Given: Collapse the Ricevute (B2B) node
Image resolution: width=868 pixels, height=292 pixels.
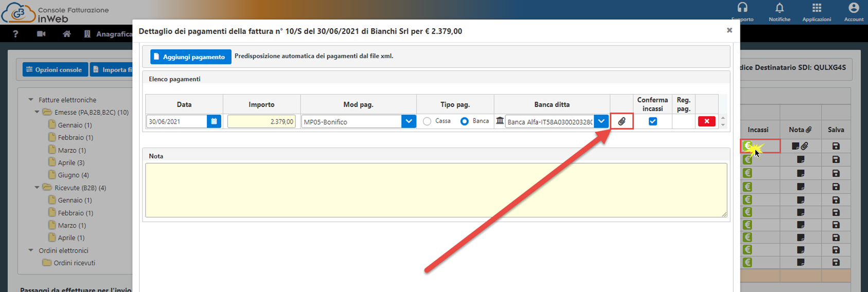Looking at the screenshot, I should click(37, 188).
